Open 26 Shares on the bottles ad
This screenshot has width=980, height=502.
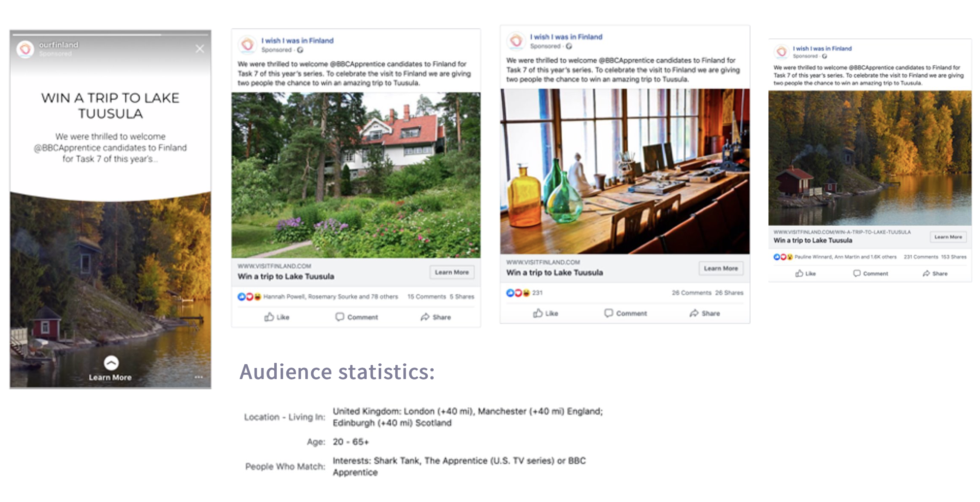(729, 293)
